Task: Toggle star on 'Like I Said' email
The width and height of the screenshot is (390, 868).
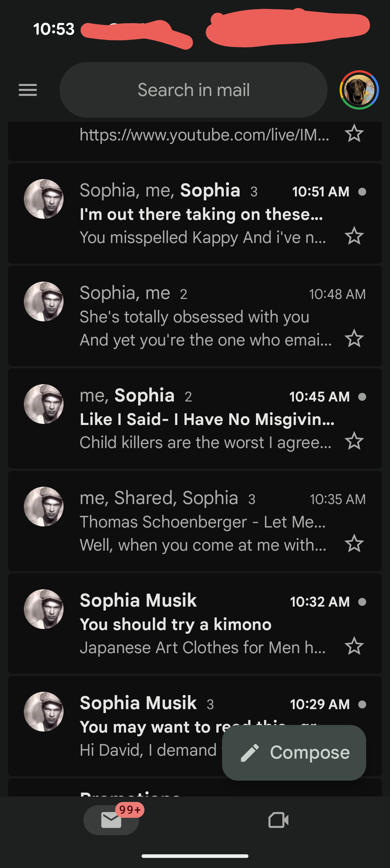Action: click(x=354, y=441)
